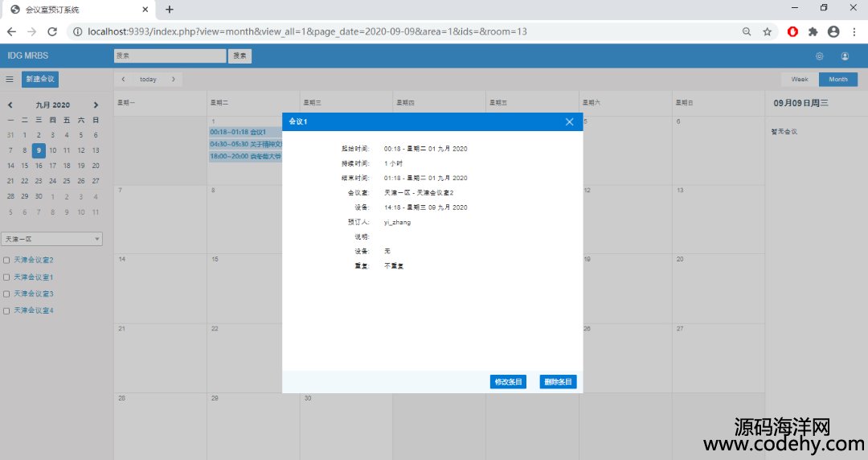
Task: Click previous arrow beside today button
Action: pos(123,79)
